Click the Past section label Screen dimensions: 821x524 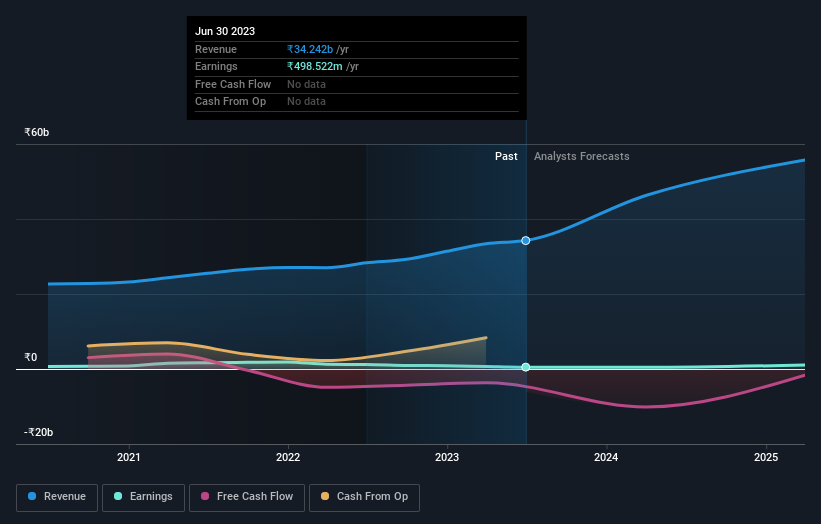coord(506,157)
